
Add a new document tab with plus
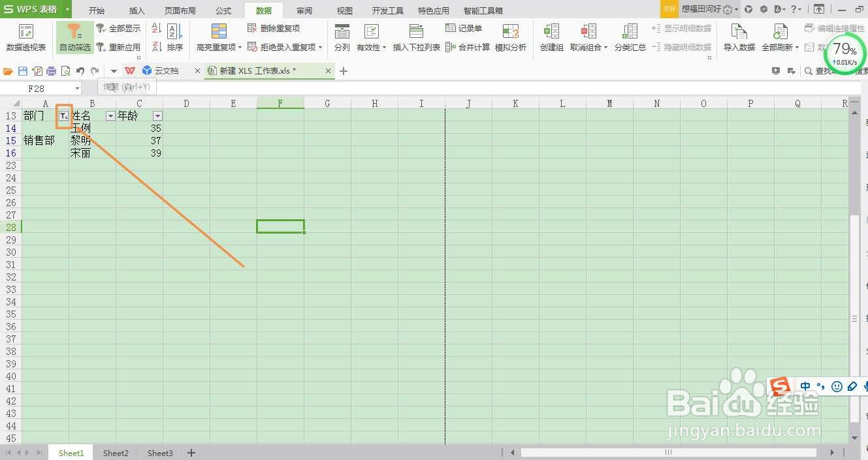pyautogui.click(x=344, y=70)
